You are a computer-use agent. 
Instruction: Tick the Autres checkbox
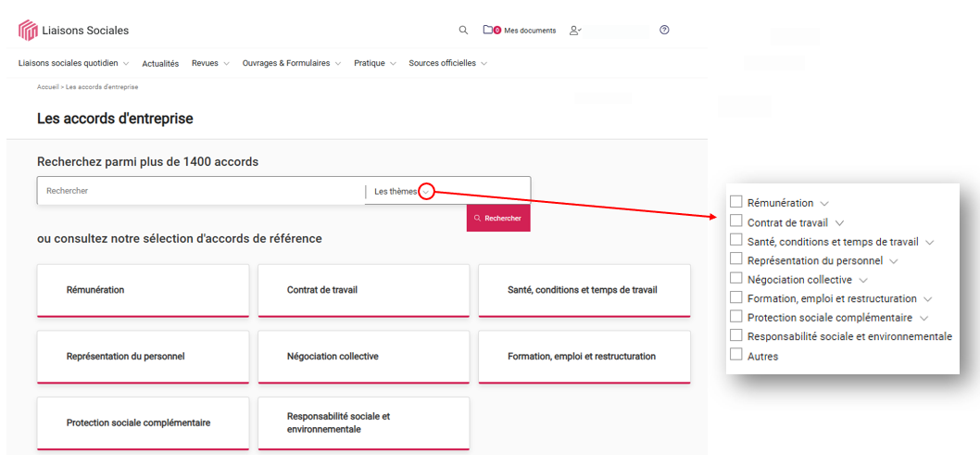pos(736,355)
